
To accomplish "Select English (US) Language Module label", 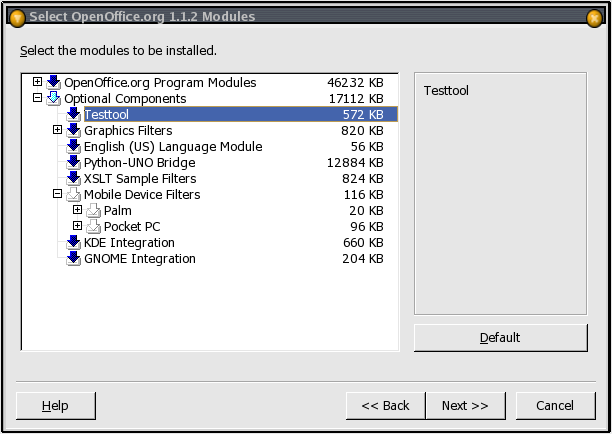I will click(173, 146).
